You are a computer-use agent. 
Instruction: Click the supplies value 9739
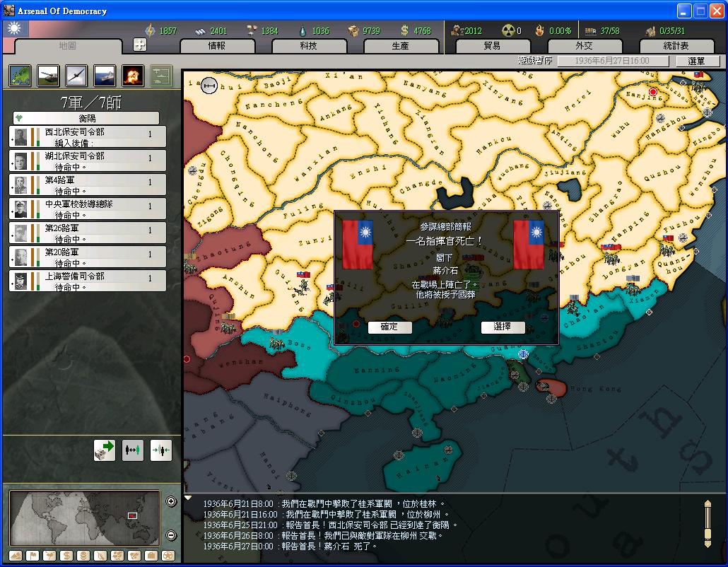372,30
